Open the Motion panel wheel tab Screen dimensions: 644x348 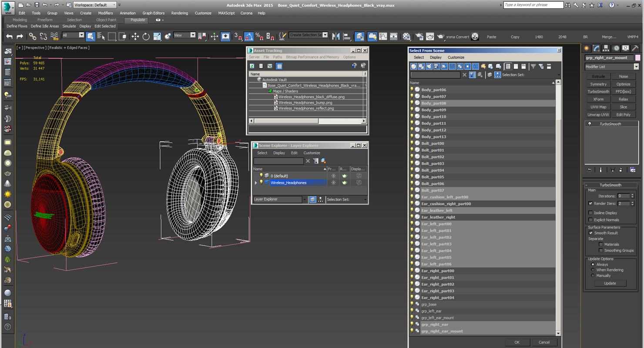click(616, 48)
